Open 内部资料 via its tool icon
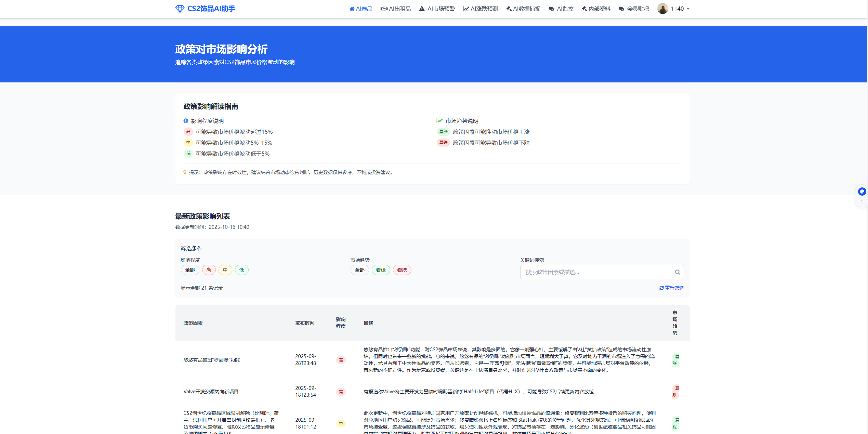868x434 pixels. 583,9
